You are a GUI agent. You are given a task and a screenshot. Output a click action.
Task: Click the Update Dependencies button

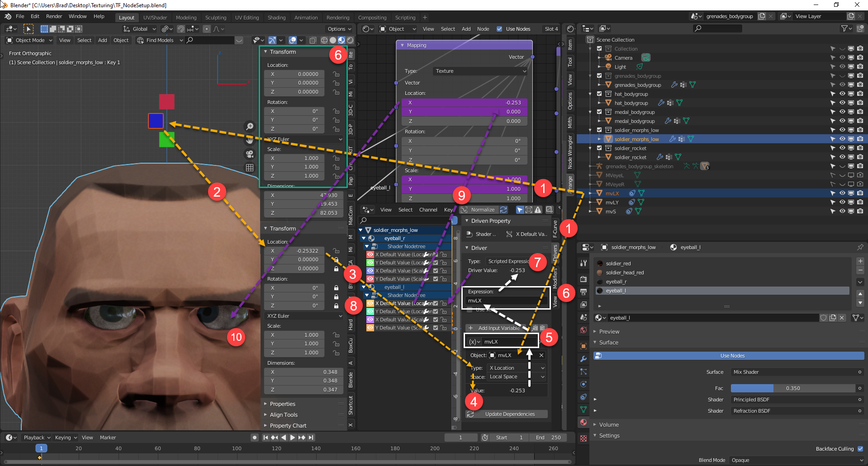[x=507, y=414]
